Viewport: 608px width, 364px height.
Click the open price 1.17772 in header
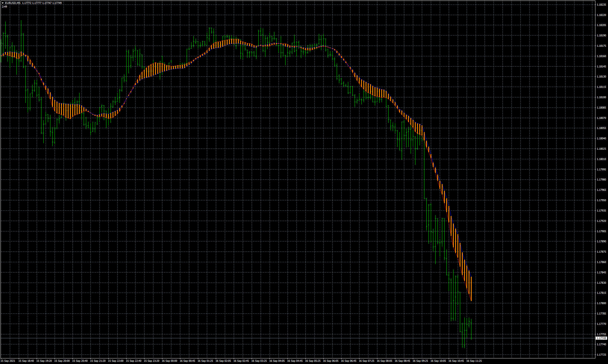tap(27, 3)
